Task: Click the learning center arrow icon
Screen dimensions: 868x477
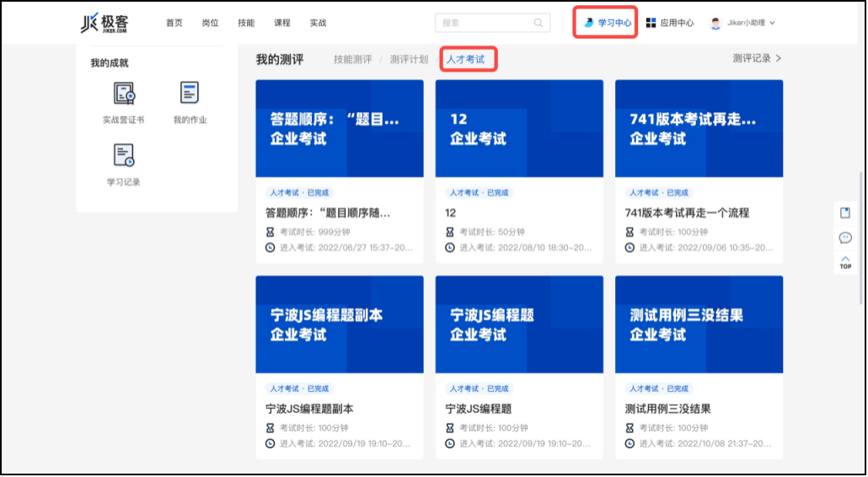Action: tap(590, 23)
